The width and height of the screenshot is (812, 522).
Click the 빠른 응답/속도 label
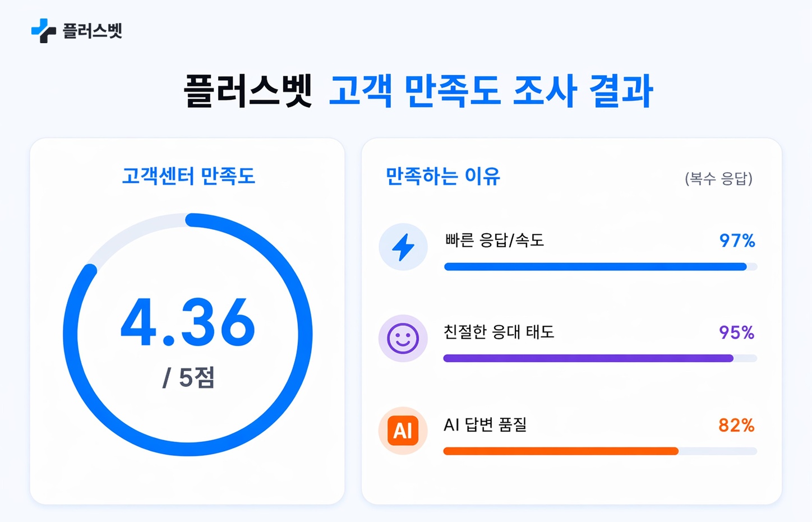coord(494,241)
